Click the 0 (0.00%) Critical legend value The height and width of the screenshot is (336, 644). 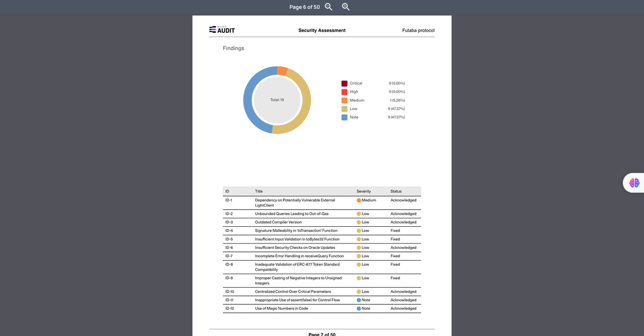[x=397, y=83]
